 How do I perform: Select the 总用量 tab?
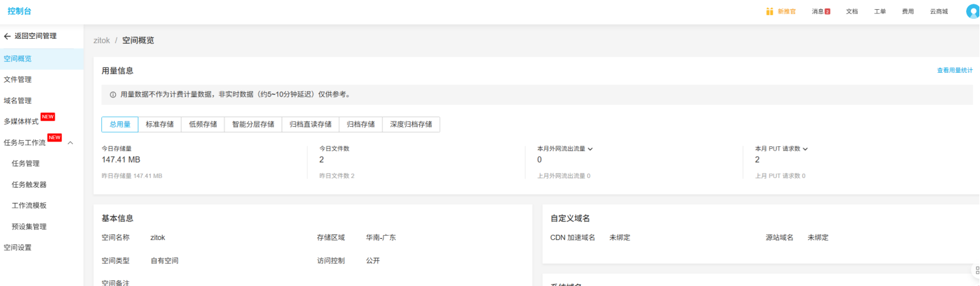tap(120, 124)
